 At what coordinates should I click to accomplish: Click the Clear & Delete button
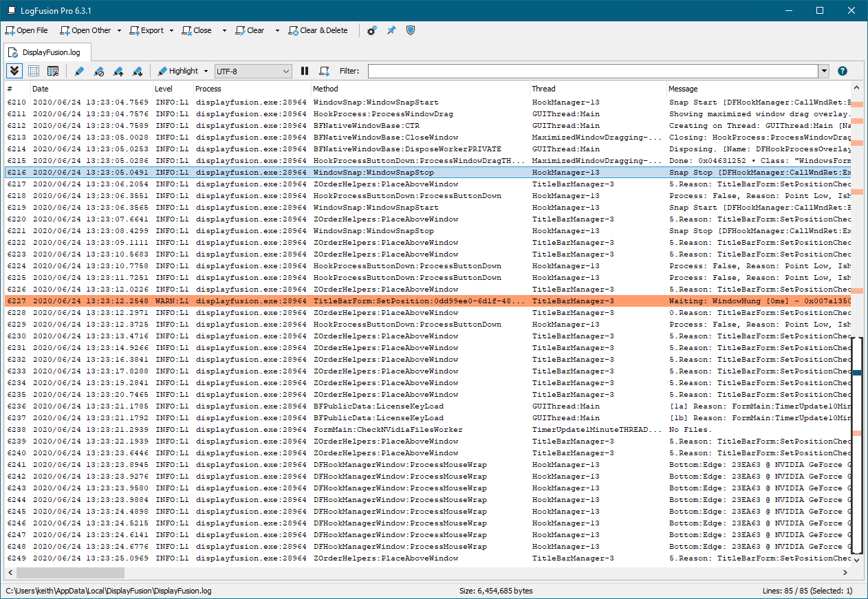[x=318, y=30]
